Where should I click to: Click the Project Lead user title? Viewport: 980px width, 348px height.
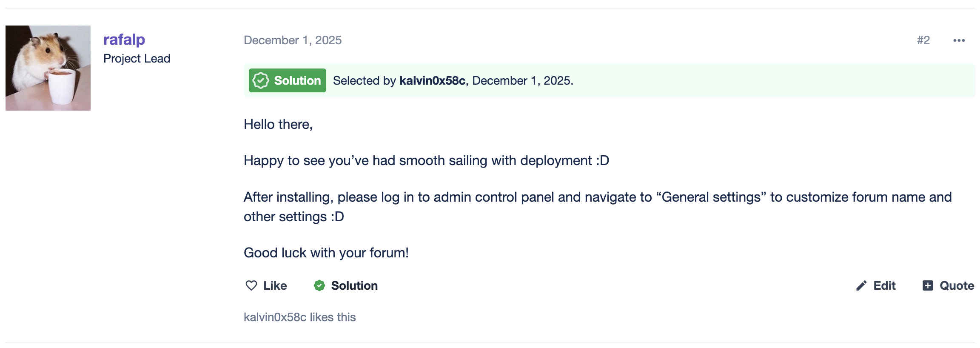point(137,59)
